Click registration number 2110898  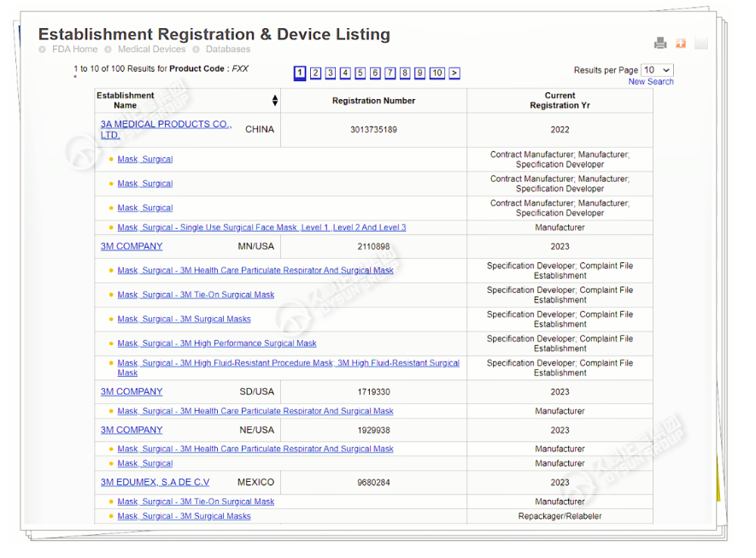pyautogui.click(x=373, y=246)
